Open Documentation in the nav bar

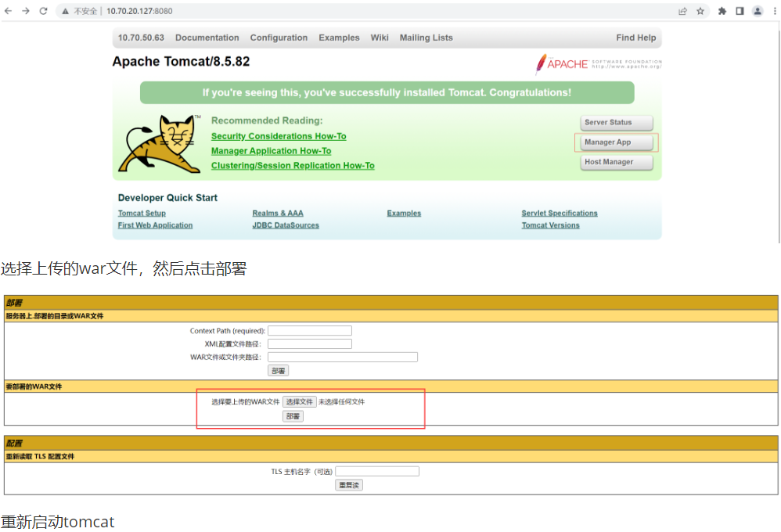pos(207,38)
